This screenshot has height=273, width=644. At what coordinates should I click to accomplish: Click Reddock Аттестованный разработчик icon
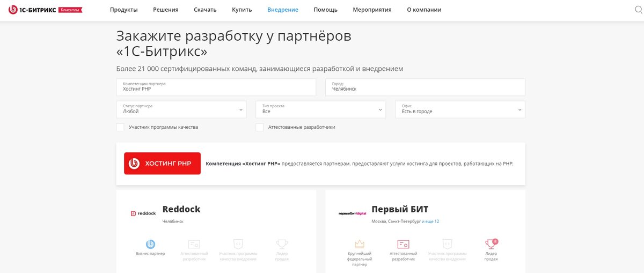pyautogui.click(x=194, y=244)
